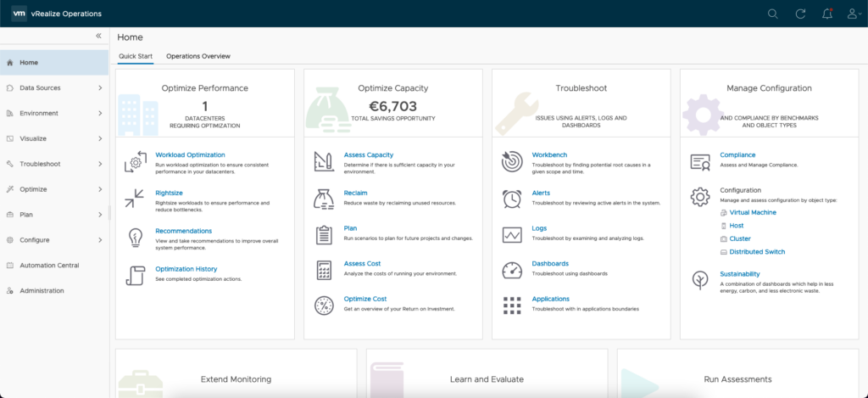Click the Assess Capacity ruler icon
868x398 pixels.
323,161
